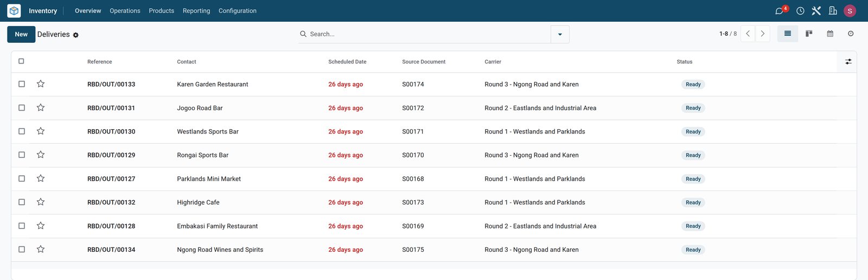The width and height of the screenshot is (868, 280).
Task: Click Highridge Cafe contact cell
Action: 198,202
